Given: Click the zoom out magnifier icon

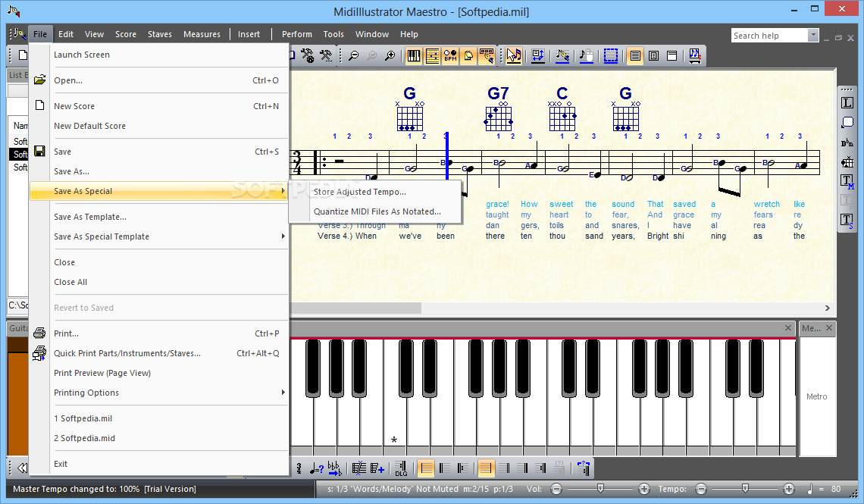Looking at the screenshot, I should (354, 55).
